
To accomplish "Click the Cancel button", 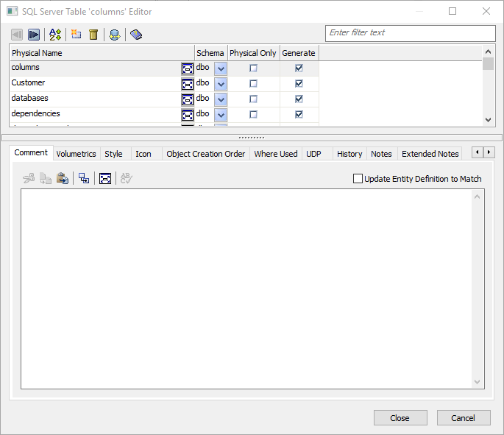I will [x=464, y=418].
